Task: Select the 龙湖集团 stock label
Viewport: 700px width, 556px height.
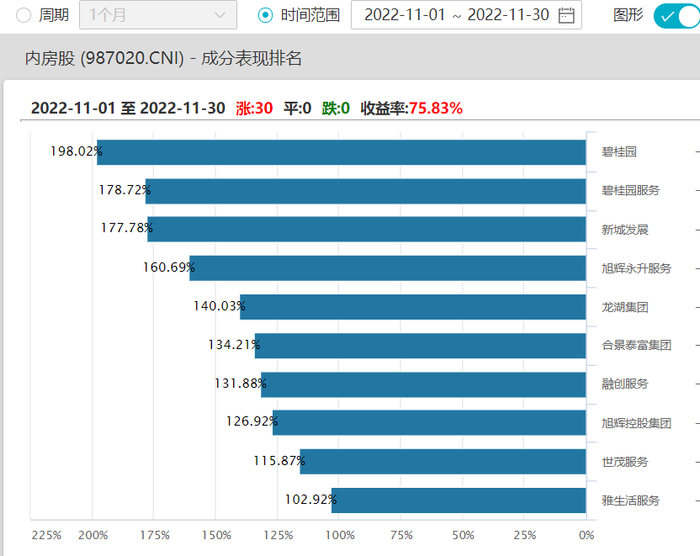Action: point(625,307)
